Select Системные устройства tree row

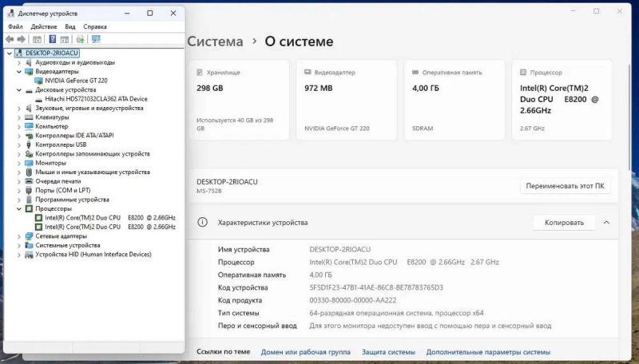pyautogui.click(x=68, y=245)
